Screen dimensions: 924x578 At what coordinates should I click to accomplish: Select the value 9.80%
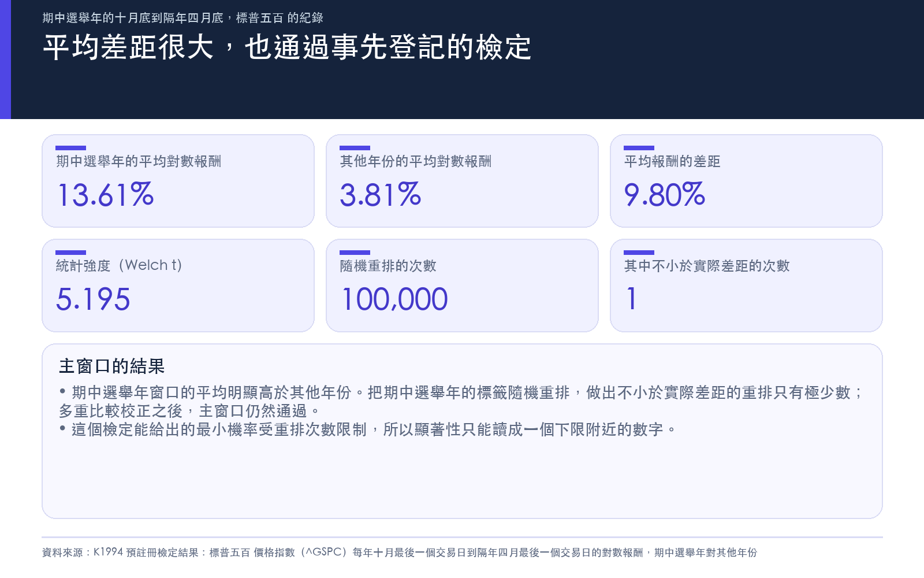[665, 195]
